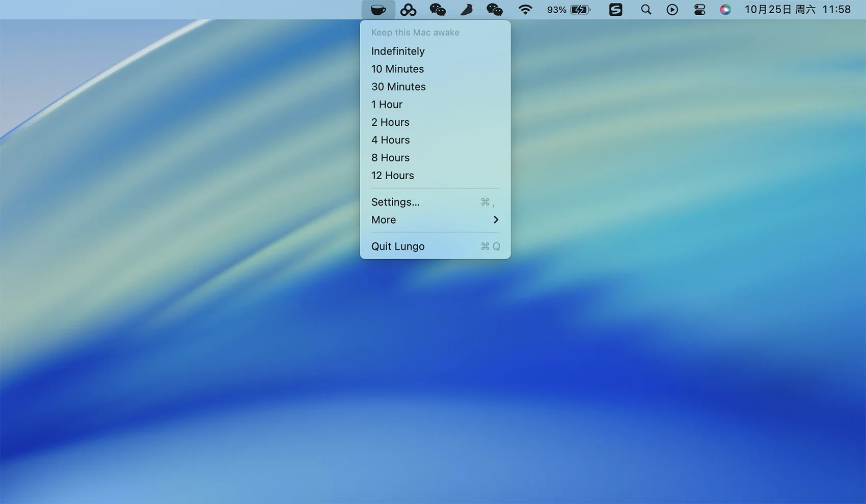Click the WeChat icon next to Wi-Fi
Screen dimensions: 866x504
click(x=494, y=10)
